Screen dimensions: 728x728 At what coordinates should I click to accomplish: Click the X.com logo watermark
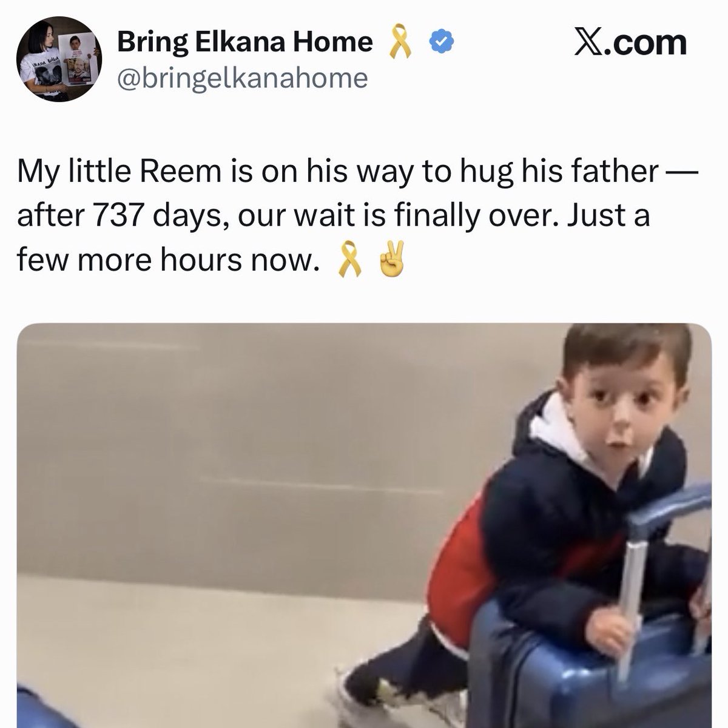[630, 42]
